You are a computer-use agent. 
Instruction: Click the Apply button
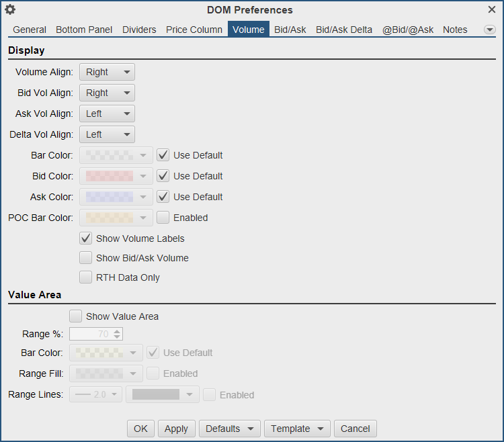pos(176,429)
